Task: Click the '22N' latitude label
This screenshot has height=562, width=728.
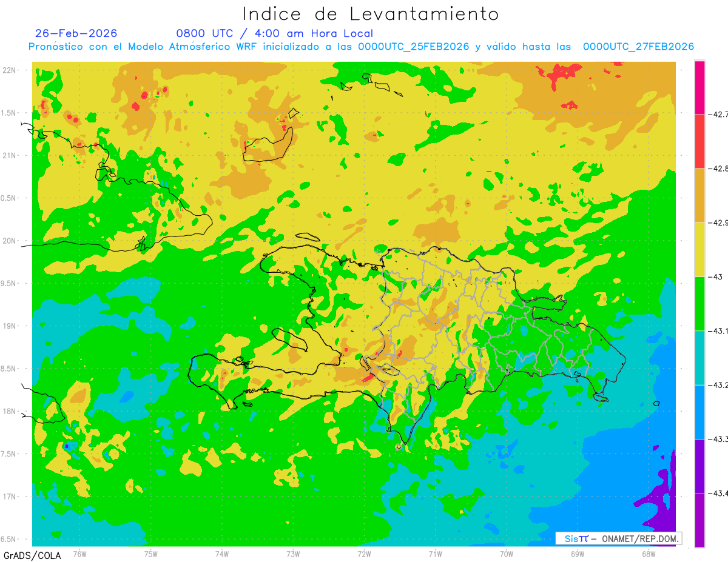Action: [10, 70]
